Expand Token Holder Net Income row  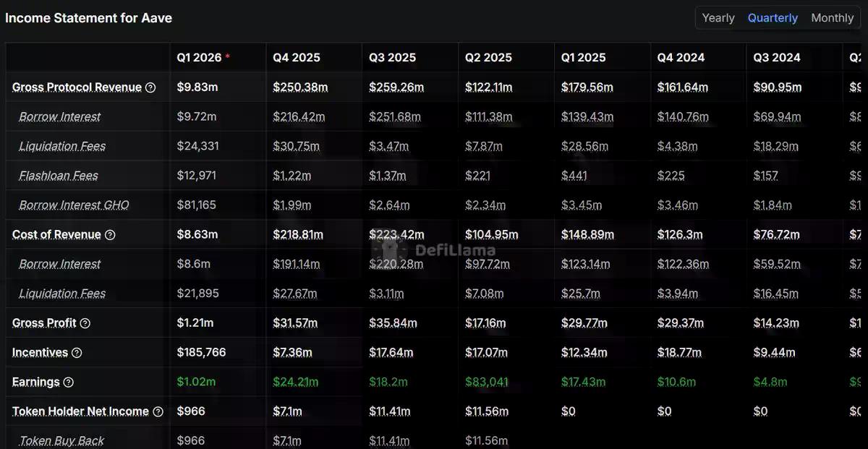80,411
